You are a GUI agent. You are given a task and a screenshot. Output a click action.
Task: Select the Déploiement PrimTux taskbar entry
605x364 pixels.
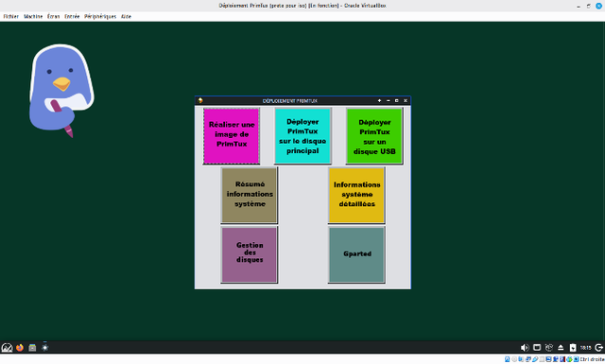[x=45, y=347]
